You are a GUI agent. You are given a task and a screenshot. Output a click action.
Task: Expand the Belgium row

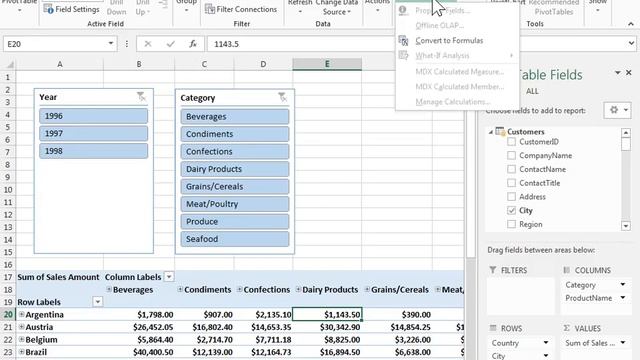22,340
